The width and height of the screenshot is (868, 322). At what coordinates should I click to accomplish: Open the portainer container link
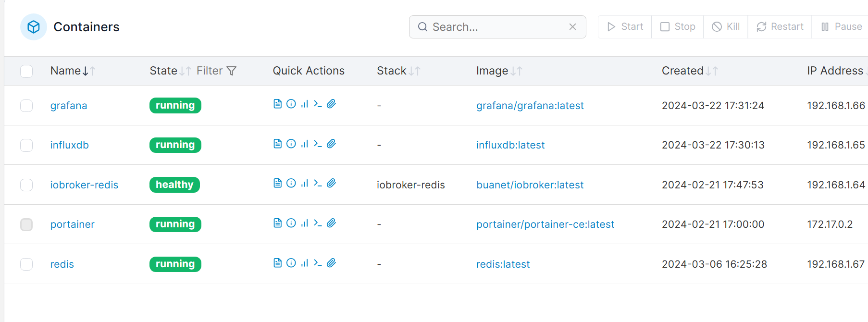73,224
